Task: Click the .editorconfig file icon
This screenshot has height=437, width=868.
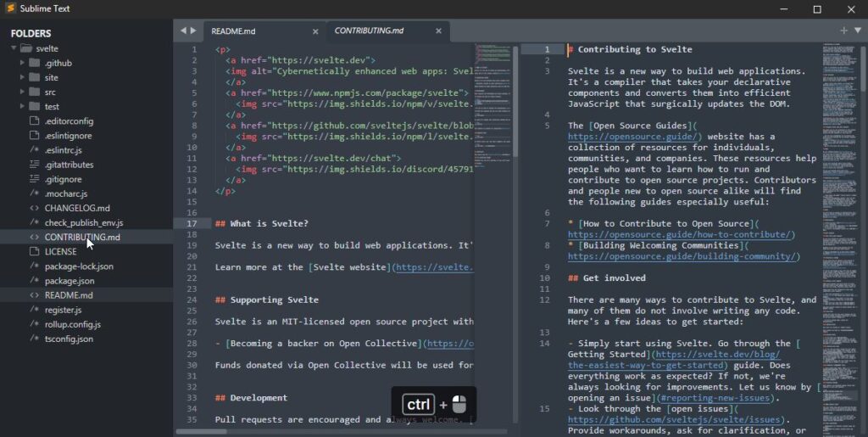Action: pos(34,120)
